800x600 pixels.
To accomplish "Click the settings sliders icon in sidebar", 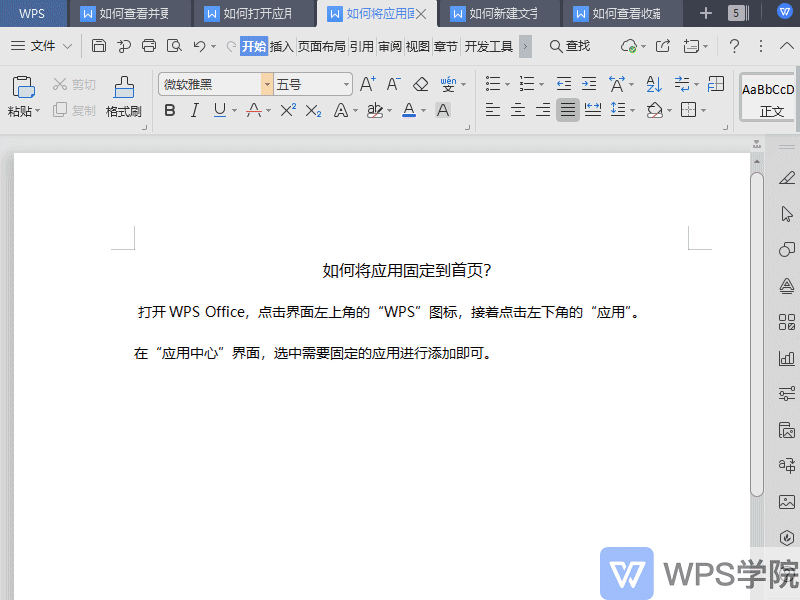I will pos(787,393).
